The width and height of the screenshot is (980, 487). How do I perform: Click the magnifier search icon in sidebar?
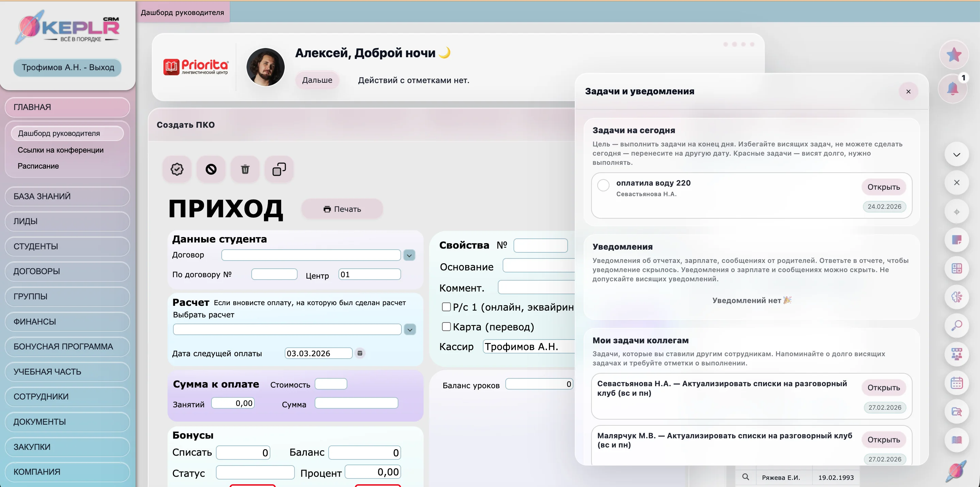[957, 326]
